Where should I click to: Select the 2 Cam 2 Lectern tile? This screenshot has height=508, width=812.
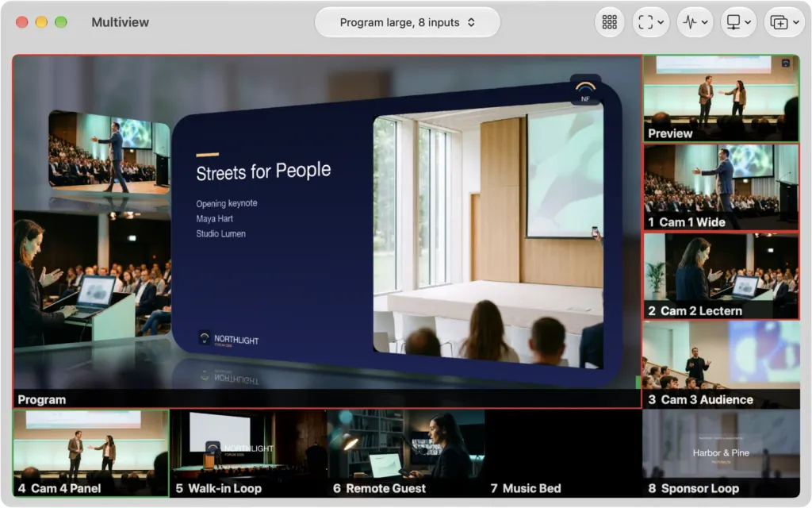pyautogui.click(x=721, y=275)
